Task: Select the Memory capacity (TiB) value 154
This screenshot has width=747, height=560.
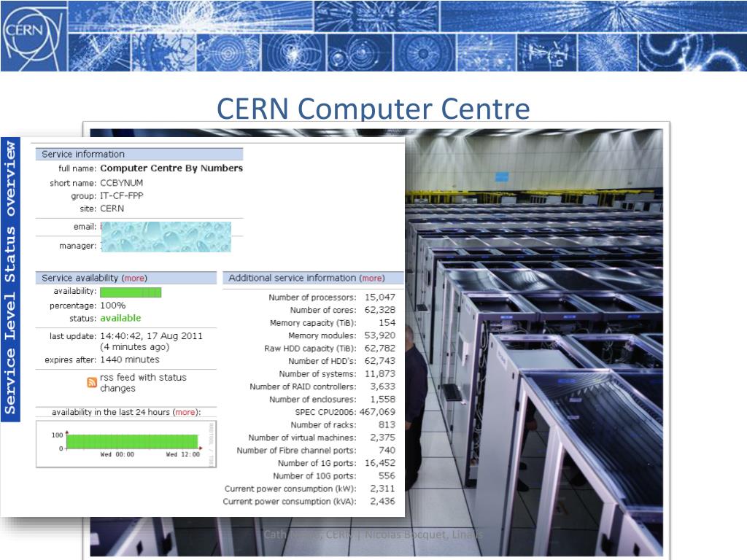Action: [387, 323]
